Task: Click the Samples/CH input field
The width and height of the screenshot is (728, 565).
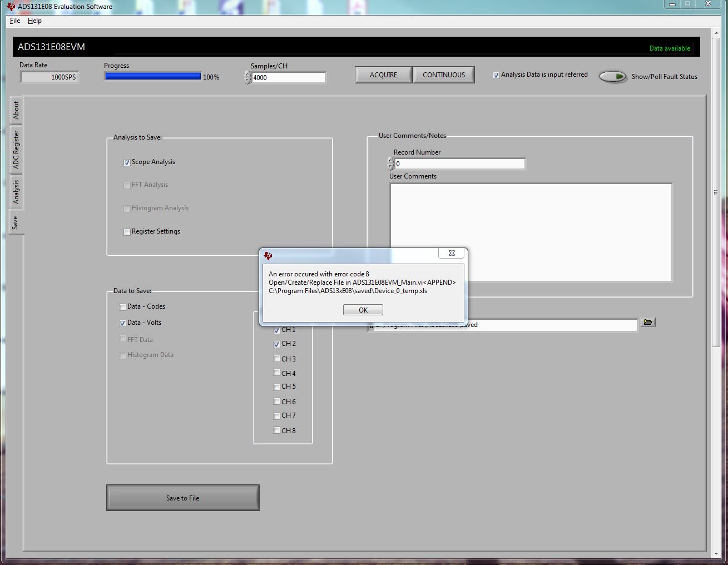Action: [288, 78]
